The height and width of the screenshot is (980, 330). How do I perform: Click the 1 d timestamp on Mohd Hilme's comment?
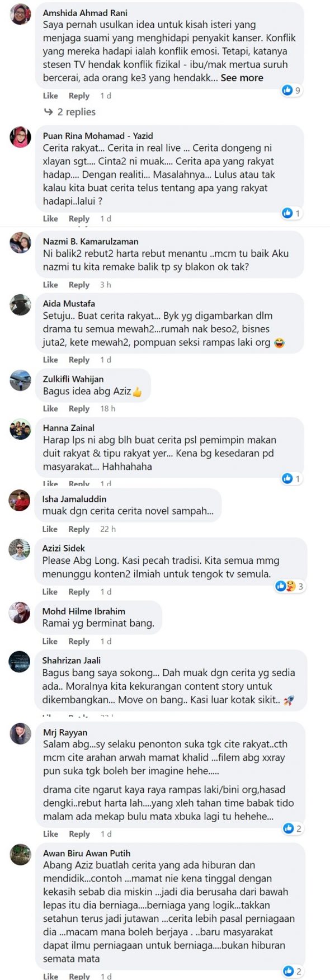click(x=106, y=642)
